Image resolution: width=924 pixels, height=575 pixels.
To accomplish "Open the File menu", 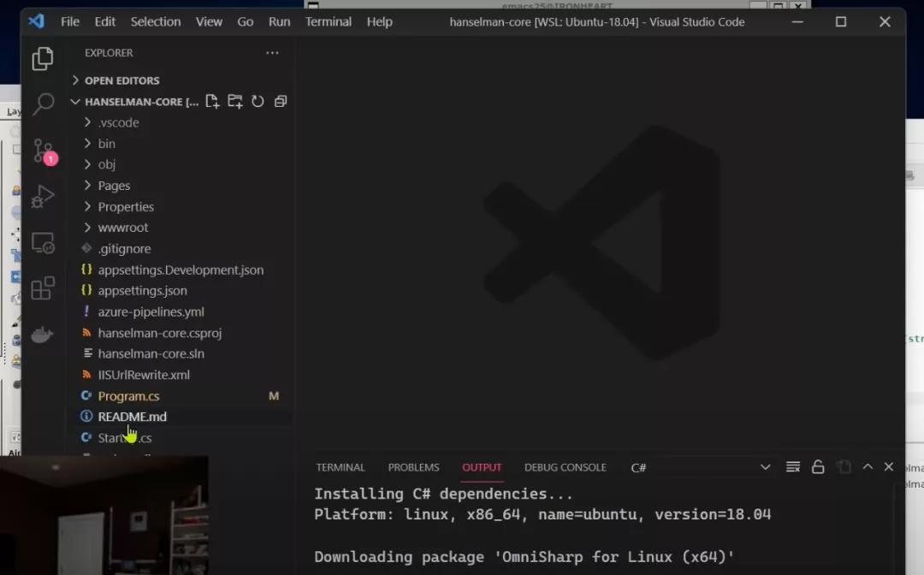I will tap(69, 21).
